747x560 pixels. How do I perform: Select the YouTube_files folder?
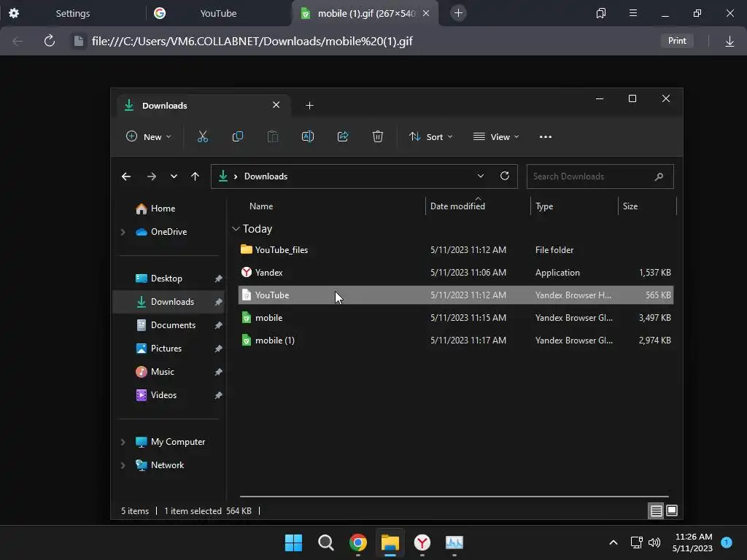[455, 250]
